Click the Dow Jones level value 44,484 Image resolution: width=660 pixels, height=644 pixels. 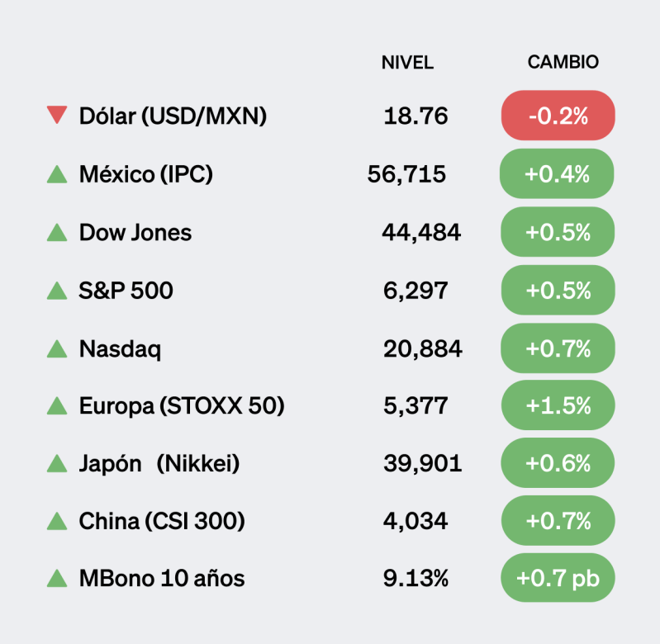click(421, 233)
